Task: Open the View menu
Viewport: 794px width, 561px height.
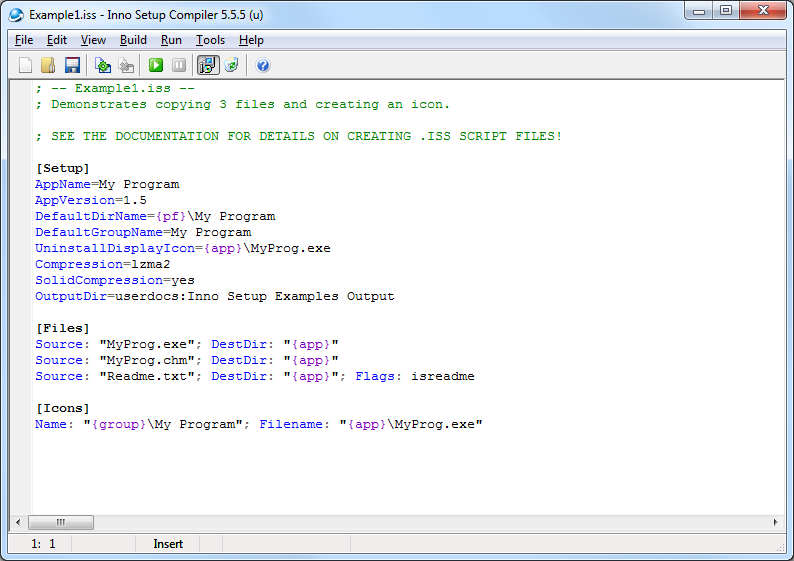Action: pyautogui.click(x=93, y=40)
